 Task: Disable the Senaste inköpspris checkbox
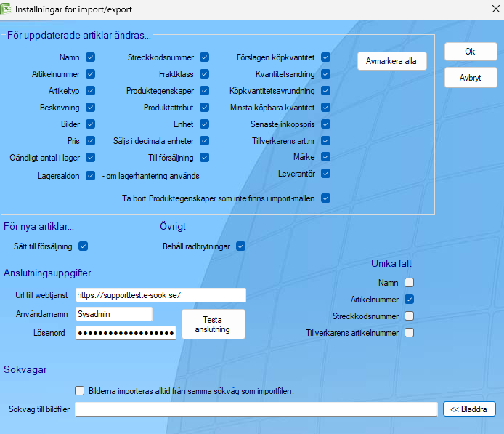(x=325, y=124)
